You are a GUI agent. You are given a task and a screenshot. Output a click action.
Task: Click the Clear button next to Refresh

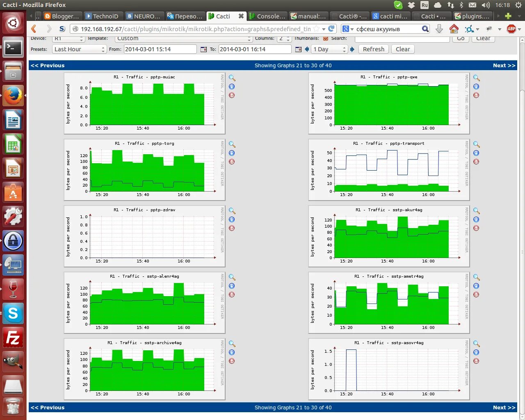pos(403,49)
